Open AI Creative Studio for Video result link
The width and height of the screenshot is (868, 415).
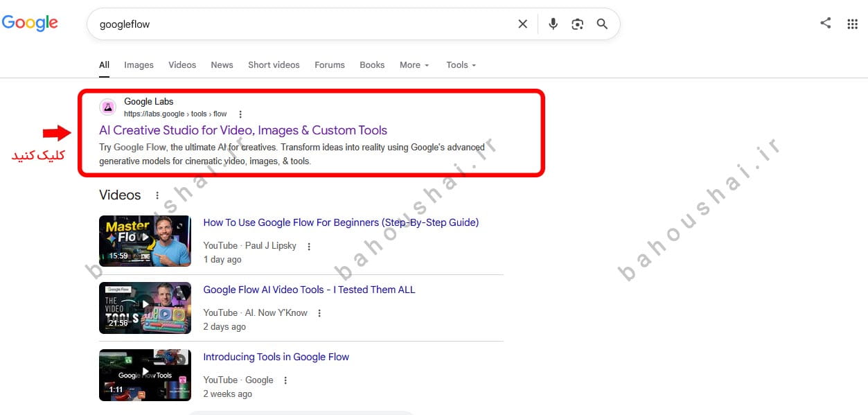(x=243, y=130)
